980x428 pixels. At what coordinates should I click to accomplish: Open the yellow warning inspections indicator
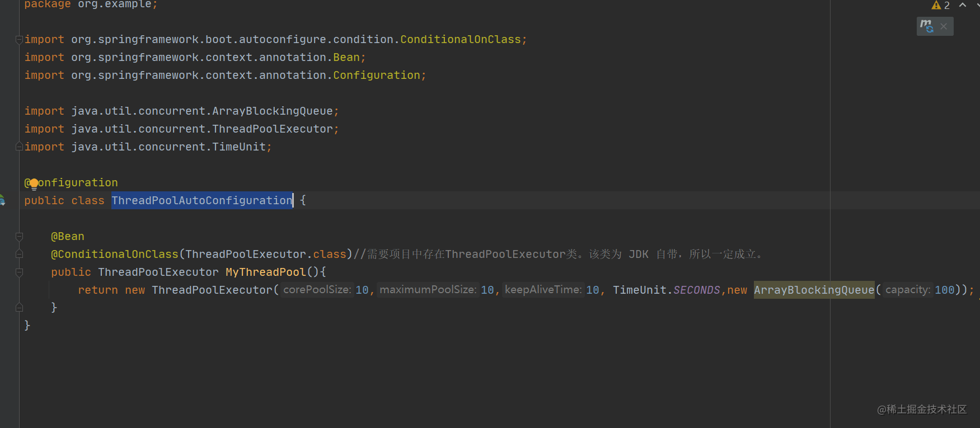(940, 6)
